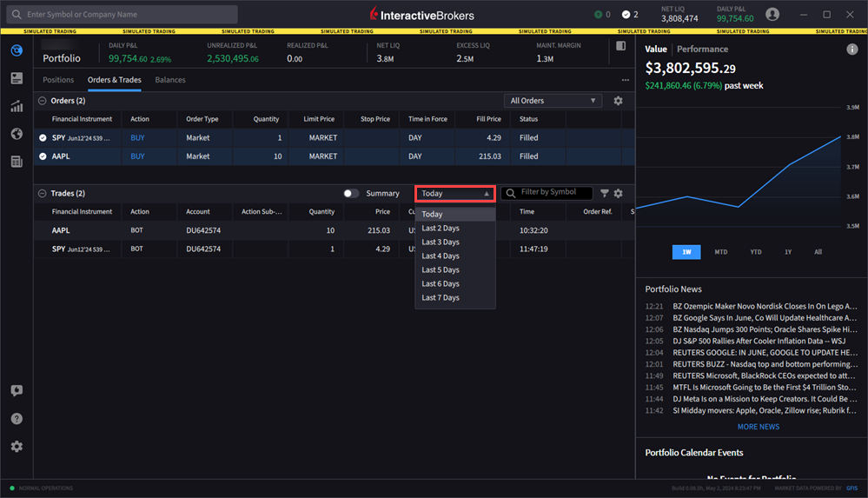
Task: Open the bar chart sidebar icon
Action: click(x=17, y=106)
